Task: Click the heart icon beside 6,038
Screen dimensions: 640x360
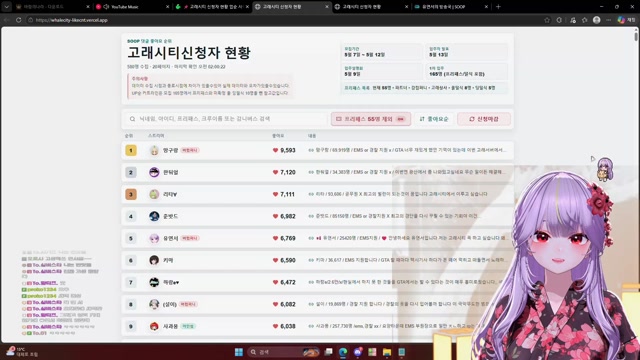Action: [275, 327]
